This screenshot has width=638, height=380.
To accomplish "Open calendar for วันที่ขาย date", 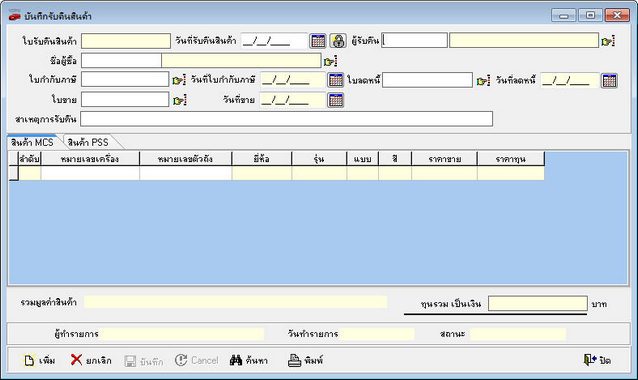I will coord(336,100).
